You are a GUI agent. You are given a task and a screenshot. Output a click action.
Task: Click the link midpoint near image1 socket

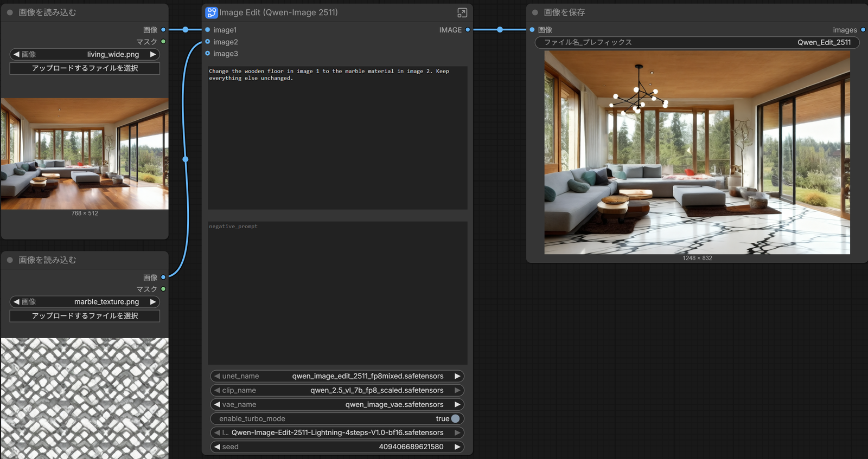click(186, 30)
